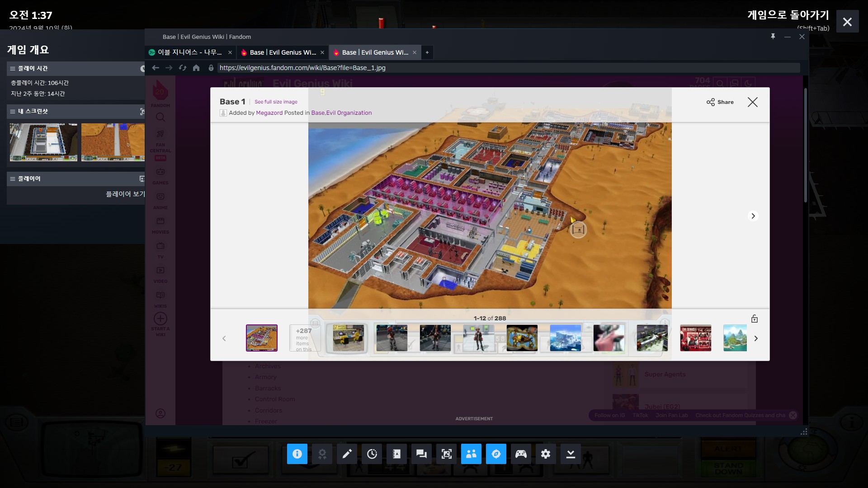Pin the browser overlay window
The height and width of the screenshot is (488, 868).
pyautogui.click(x=773, y=37)
